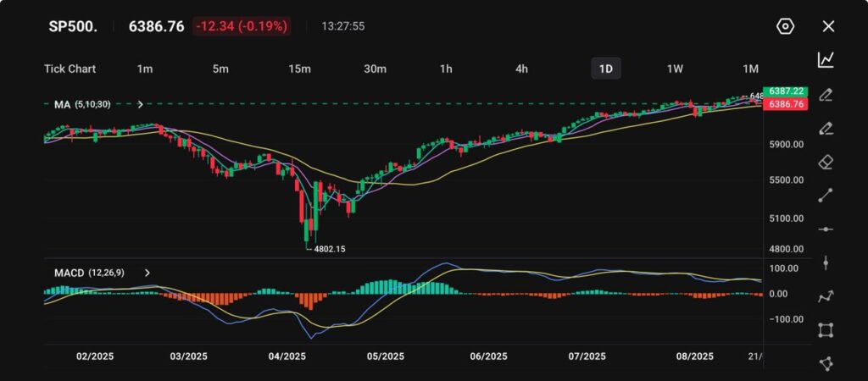
Task: Click the chart type line-graph icon
Action: [826, 60]
